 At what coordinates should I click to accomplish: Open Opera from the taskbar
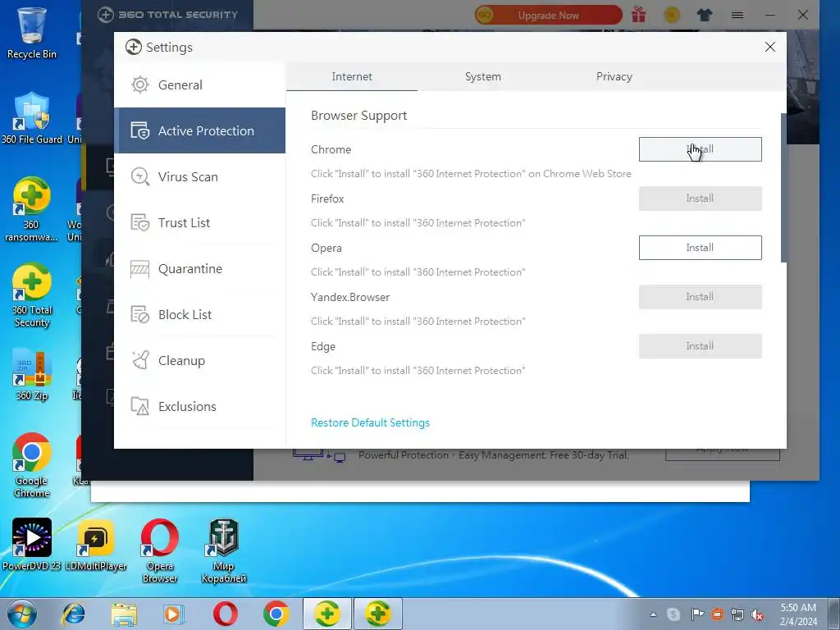[225, 614]
